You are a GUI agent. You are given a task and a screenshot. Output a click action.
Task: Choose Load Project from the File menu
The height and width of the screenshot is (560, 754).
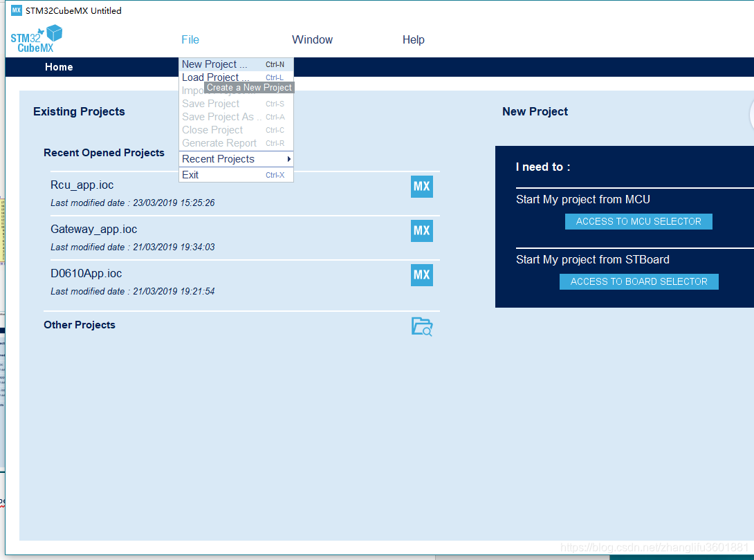tap(236, 77)
